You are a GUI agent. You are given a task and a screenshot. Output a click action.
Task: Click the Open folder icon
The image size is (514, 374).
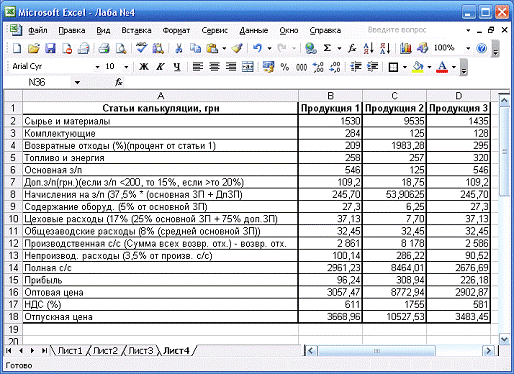(34, 48)
